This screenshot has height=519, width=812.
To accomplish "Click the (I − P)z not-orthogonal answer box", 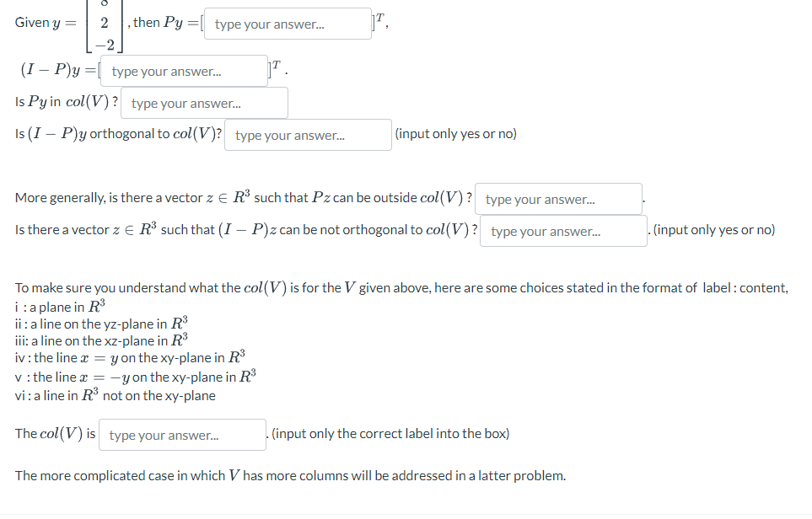I will click(563, 231).
